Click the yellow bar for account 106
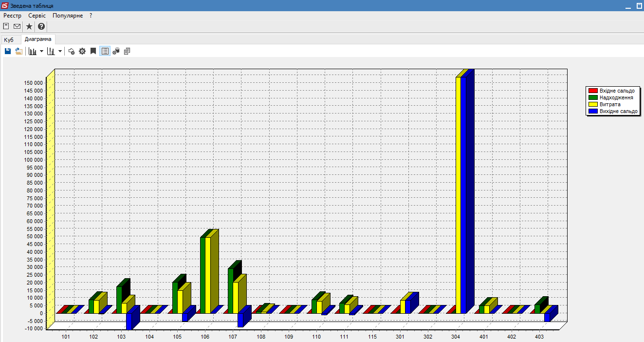Screen dimensions: 644x342 208,275
